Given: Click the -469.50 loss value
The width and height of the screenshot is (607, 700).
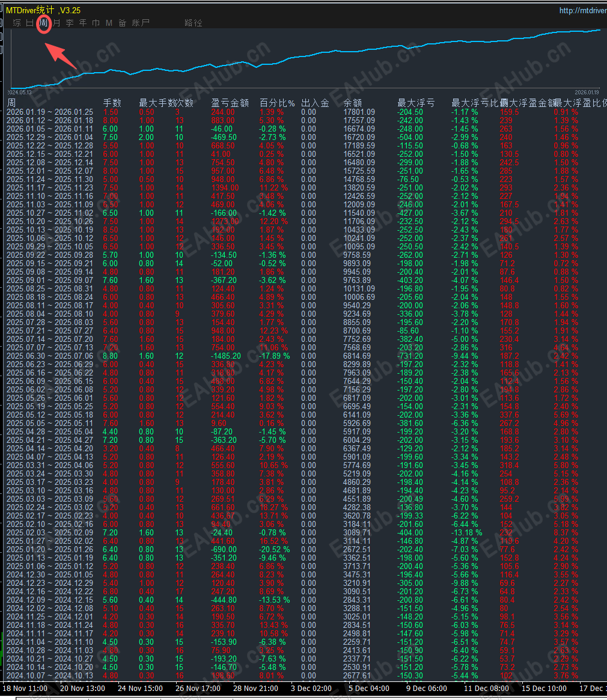Looking at the screenshot, I should tap(224, 137).
